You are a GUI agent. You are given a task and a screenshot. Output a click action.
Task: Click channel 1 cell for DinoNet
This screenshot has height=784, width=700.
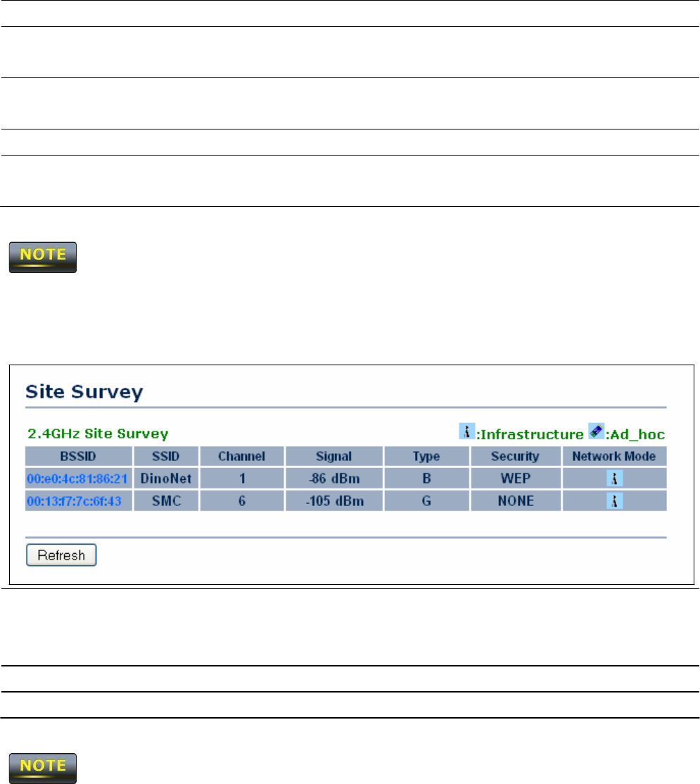tap(242, 479)
